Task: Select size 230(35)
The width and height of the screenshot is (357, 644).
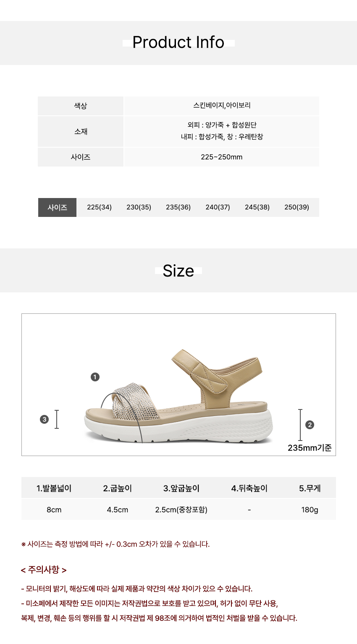Action: click(x=139, y=207)
